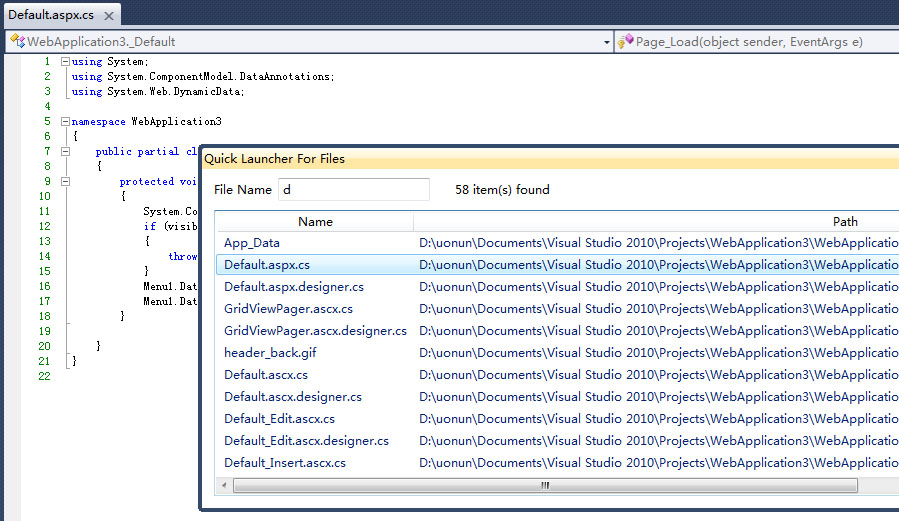Select Default.ascx.designer.cs in the results
The height and width of the screenshot is (521, 899).
click(293, 397)
